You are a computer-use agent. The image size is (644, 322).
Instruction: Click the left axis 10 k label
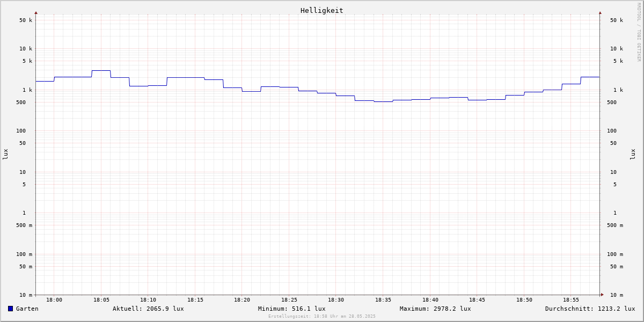[26, 49]
